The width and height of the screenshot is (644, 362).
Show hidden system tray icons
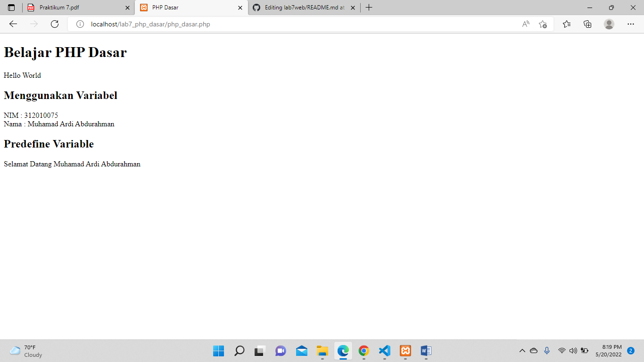tap(522, 351)
